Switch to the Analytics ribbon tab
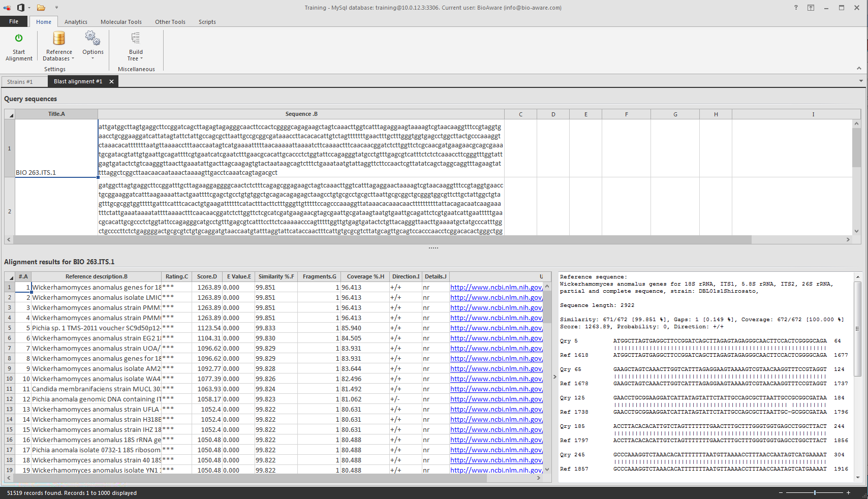868x499 pixels. click(x=76, y=22)
